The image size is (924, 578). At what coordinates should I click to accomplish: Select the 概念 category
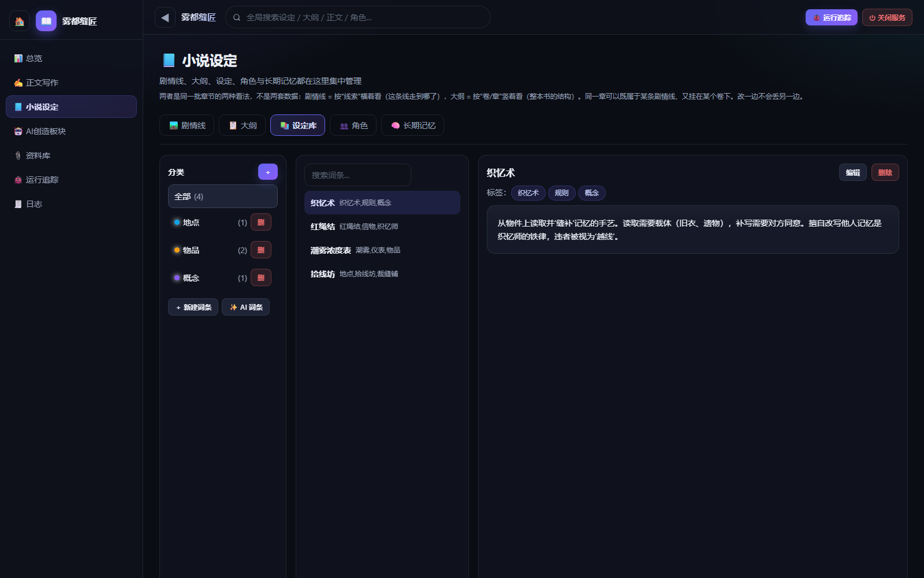208,278
